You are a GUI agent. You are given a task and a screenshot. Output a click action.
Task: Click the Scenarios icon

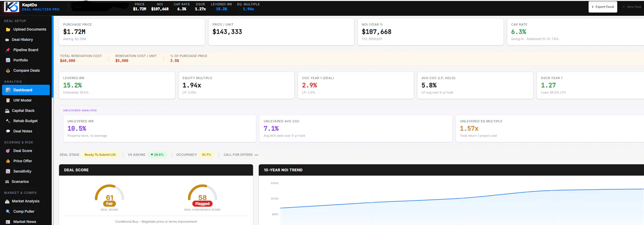point(7,182)
